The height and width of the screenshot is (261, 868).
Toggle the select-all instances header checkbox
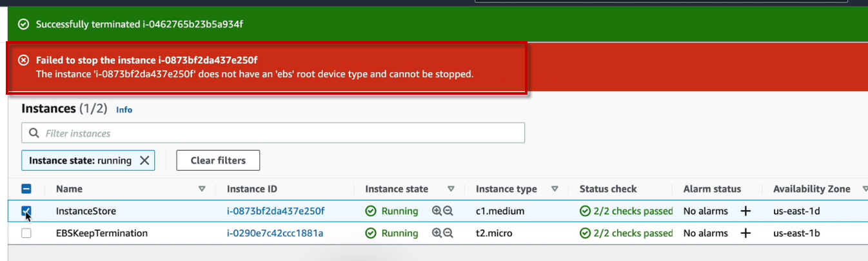point(26,189)
